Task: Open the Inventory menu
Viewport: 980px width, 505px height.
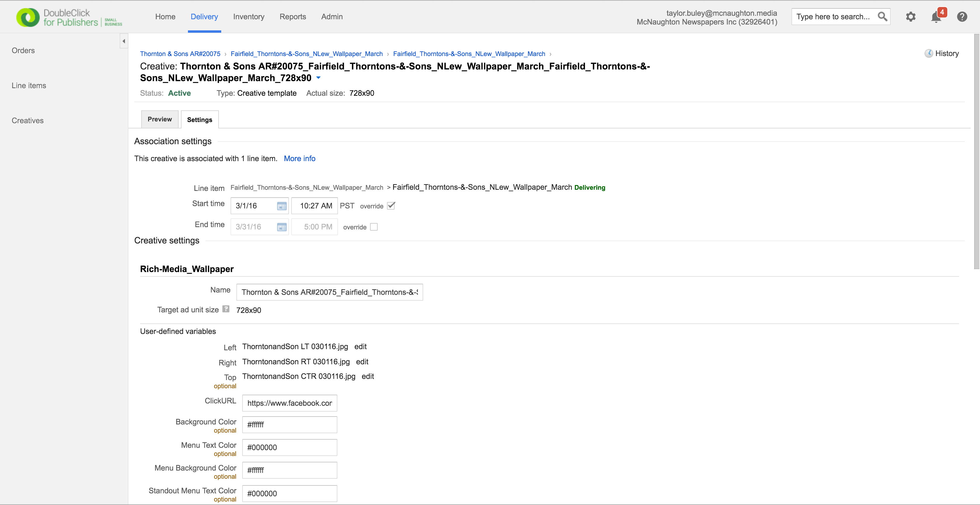Action: point(248,17)
